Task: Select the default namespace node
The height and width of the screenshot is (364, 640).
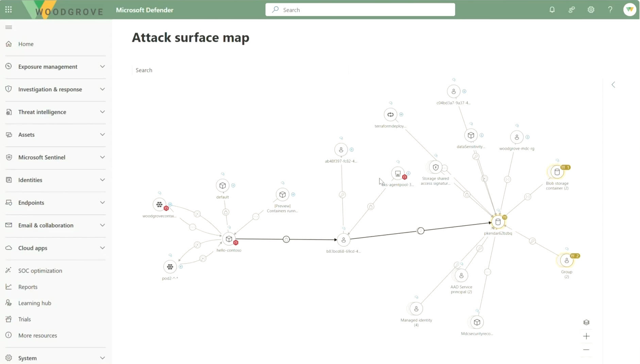Action: point(222,186)
